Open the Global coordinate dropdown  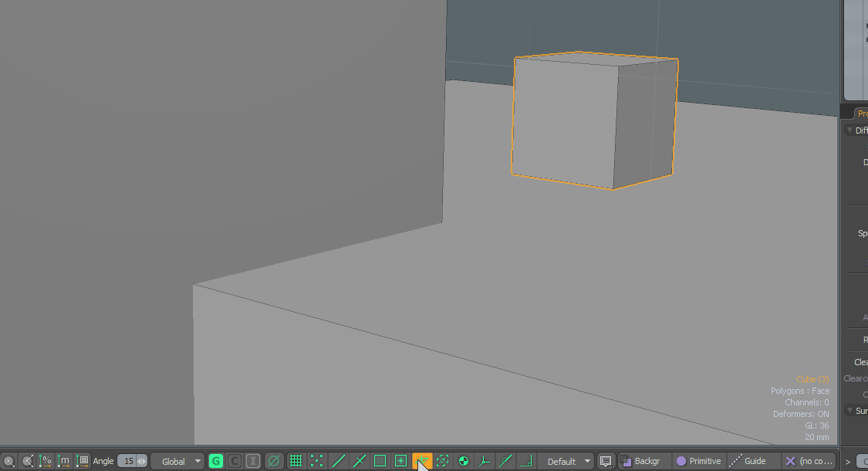[177, 461]
